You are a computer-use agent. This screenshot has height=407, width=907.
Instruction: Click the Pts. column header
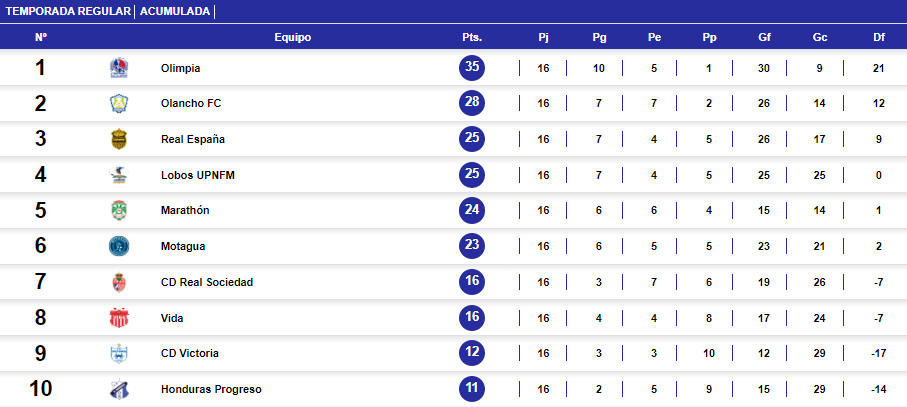[x=472, y=37]
